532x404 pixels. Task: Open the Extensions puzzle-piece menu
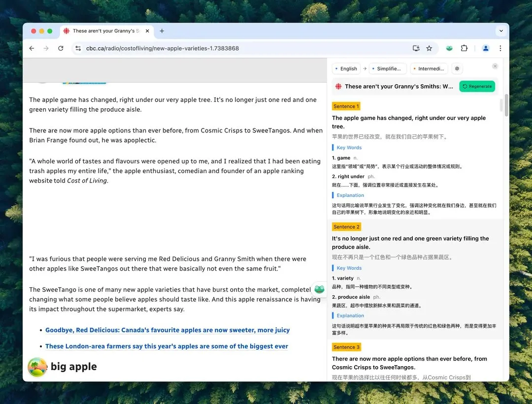coord(464,48)
